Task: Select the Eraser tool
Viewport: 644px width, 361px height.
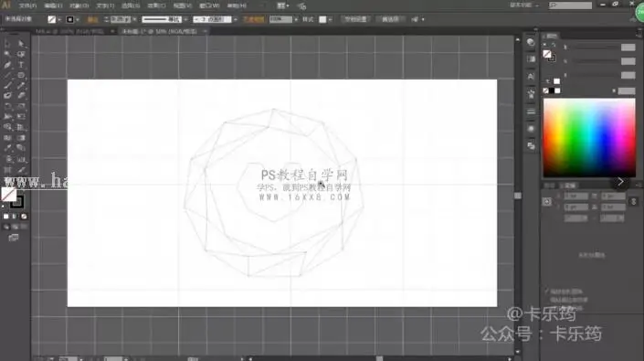Action: click(x=21, y=96)
